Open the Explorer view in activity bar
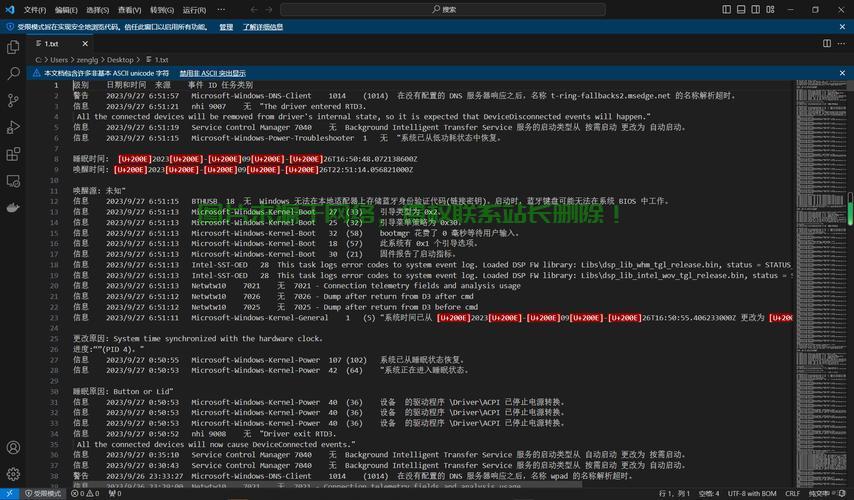Viewport: 854px width, 500px height. 13,47
